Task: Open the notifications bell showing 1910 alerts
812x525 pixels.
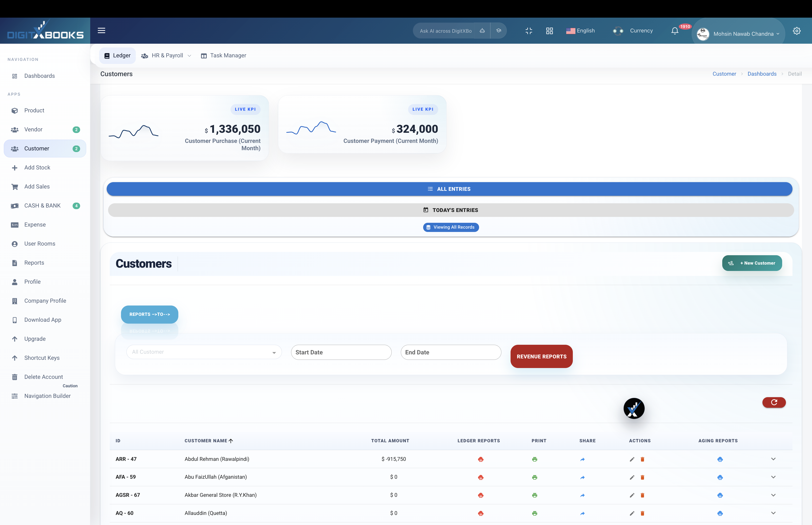Action: [674, 31]
